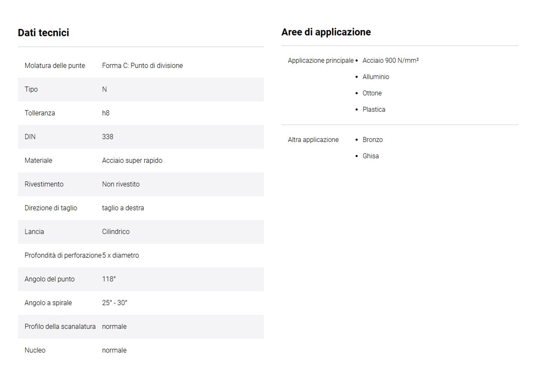Select the Profilo della scanalatura label

(x=60, y=326)
